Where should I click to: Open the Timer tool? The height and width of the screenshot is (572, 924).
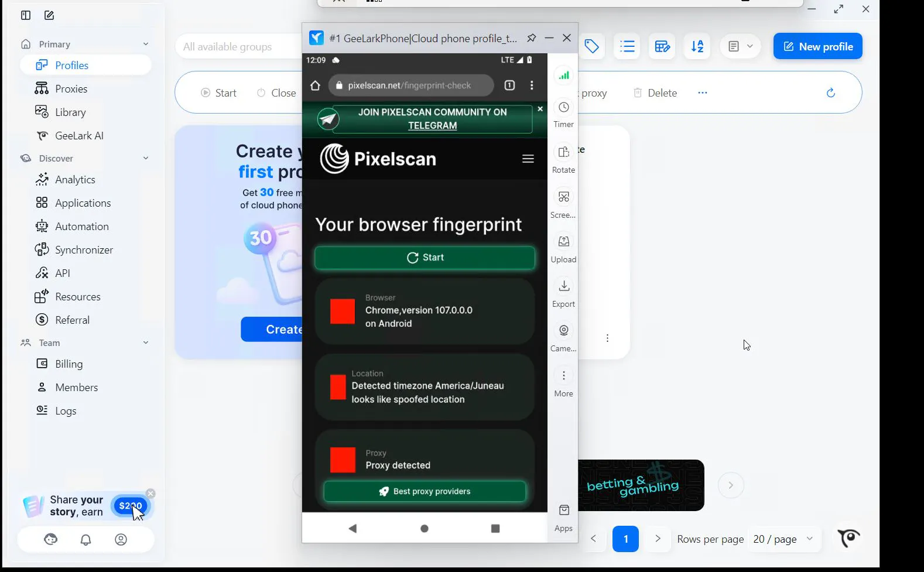[x=564, y=114]
